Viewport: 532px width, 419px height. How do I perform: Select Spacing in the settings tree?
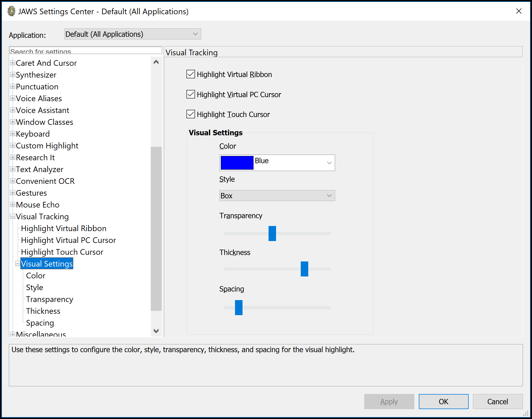coord(40,323)
